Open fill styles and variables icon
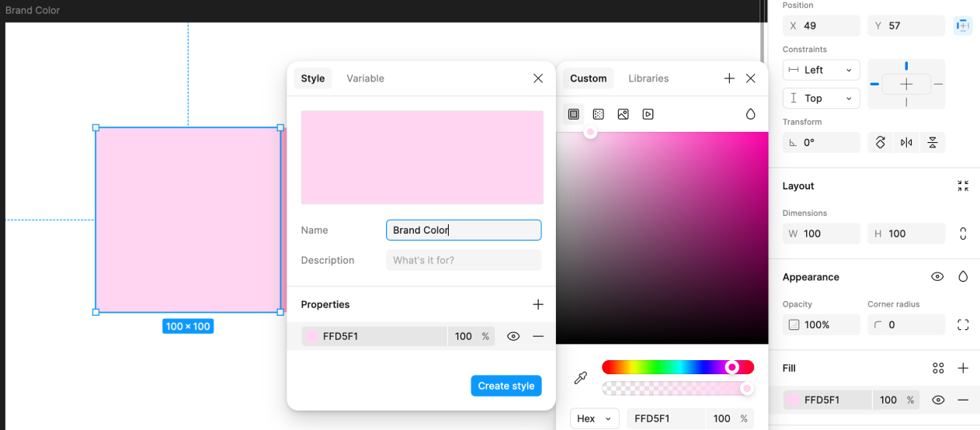 click(938, 368)
